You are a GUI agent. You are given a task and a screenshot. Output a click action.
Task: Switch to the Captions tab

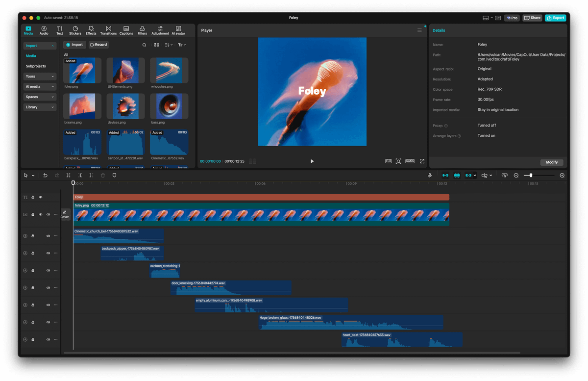coord(126,30)
